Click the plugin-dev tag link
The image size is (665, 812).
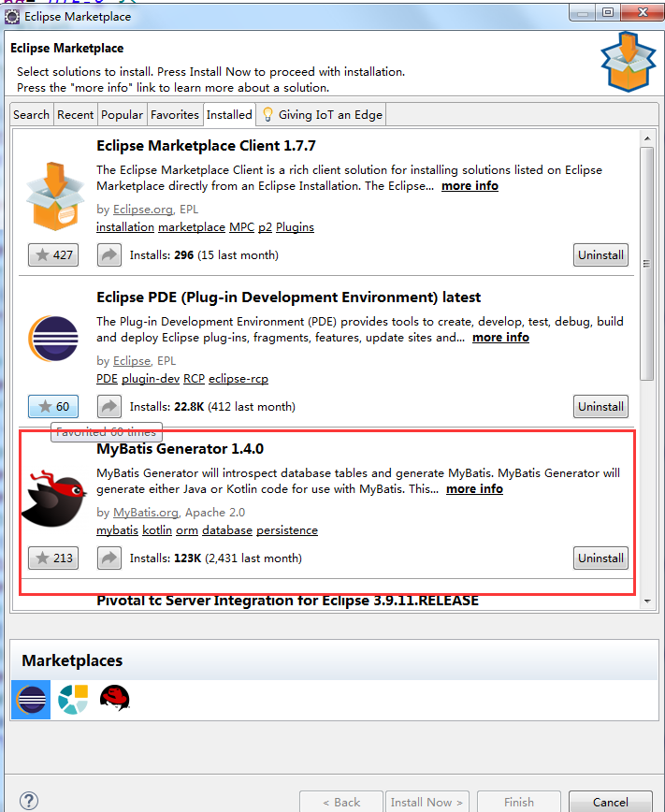[151, 379]
